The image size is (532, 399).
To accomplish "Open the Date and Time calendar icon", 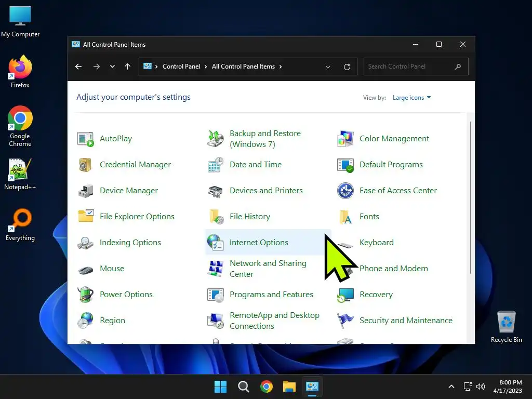I will pyautogui.click(x=216, y=165).
